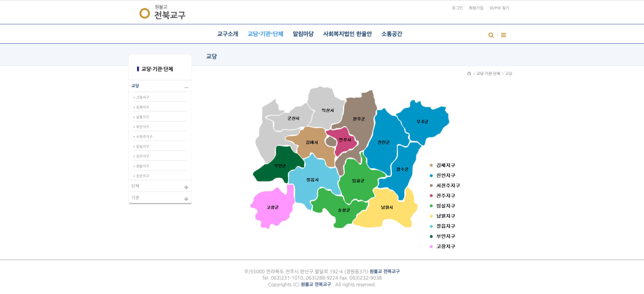Click 고창지구 in the map legend
This screenshot has width=644, height=294.
click(446, 246)
